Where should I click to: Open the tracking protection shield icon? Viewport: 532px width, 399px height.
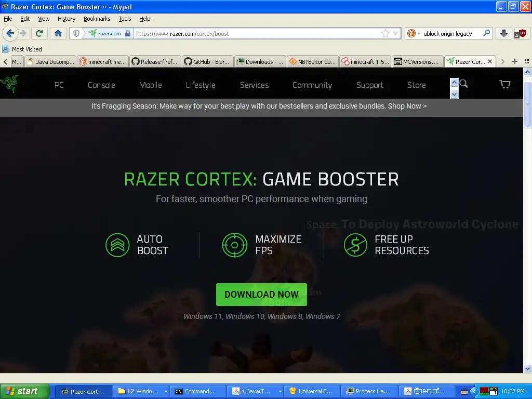click(76, 33)
